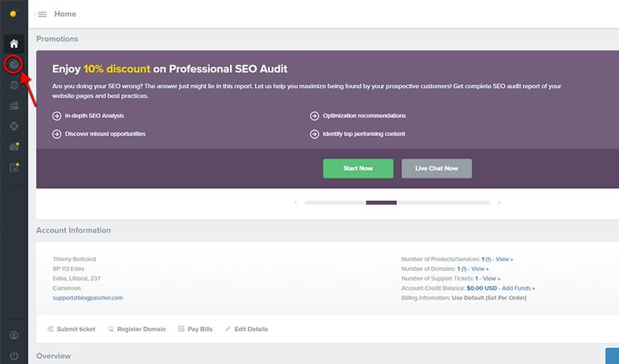Click the right segment of promotion slider
Screen dimensions: 619x364
pyautogui.click(x=443, y=202)
